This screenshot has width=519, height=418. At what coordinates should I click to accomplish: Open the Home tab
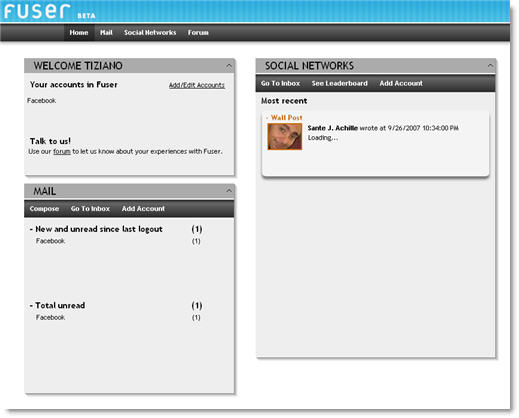79,33
